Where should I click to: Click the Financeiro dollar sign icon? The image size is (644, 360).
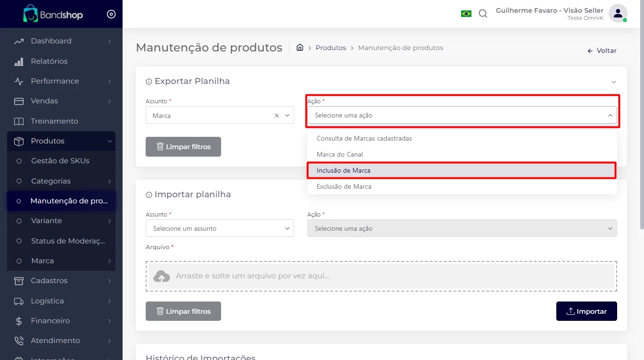(x=19, y=321)
